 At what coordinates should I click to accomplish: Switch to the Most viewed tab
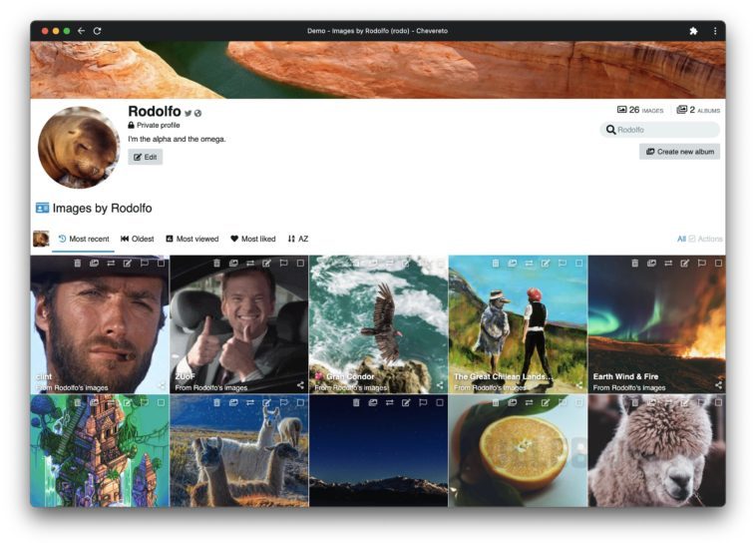[x=191, y=239]
